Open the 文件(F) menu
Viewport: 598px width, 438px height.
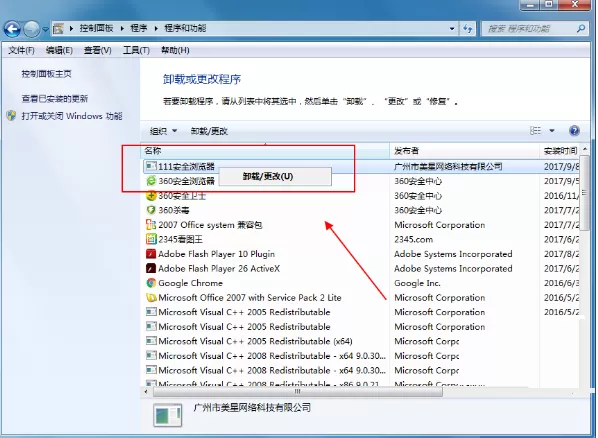[x=21, y=50]
